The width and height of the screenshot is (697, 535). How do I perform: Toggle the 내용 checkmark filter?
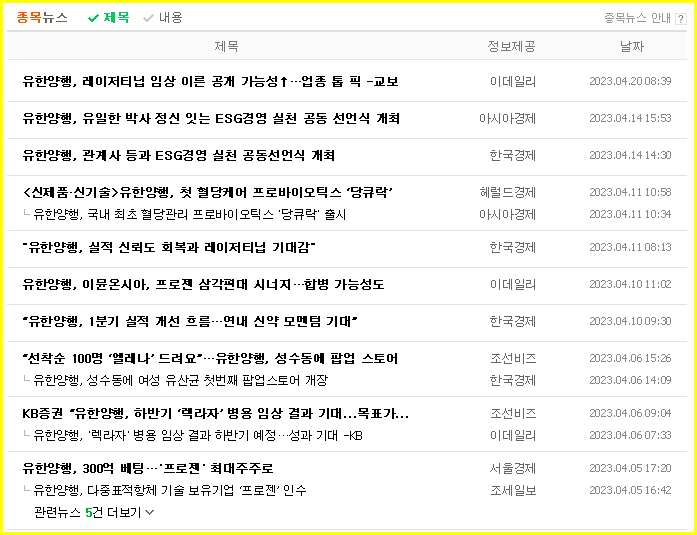tap(163, 18)
